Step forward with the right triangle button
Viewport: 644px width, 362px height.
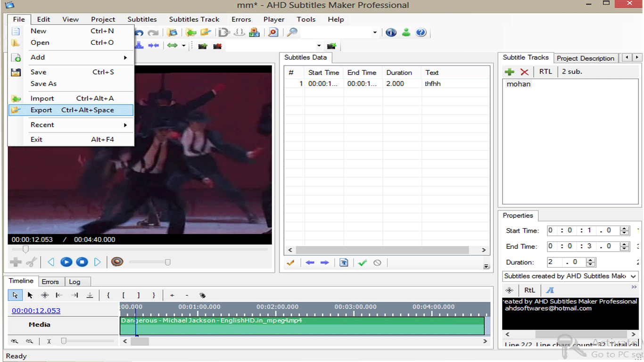click(97, 262)
